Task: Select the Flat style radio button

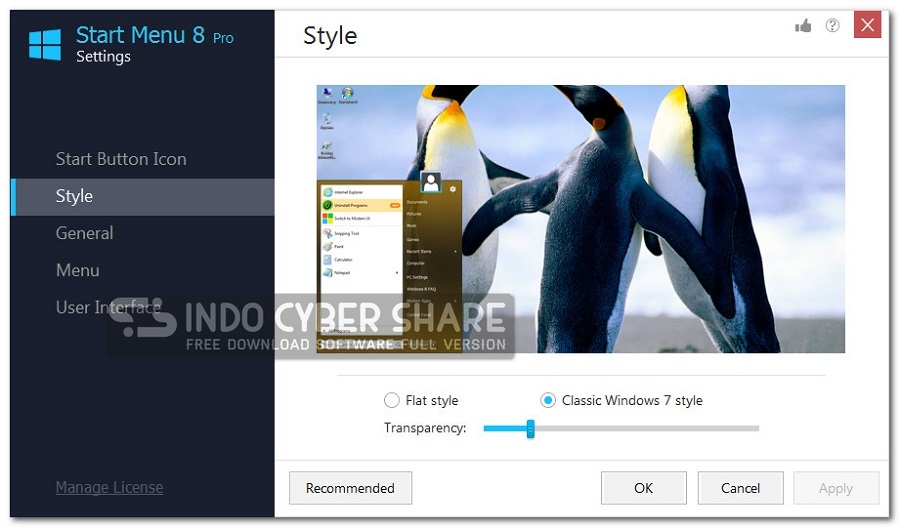Action: pyautogui.click(x=391, y=400)
